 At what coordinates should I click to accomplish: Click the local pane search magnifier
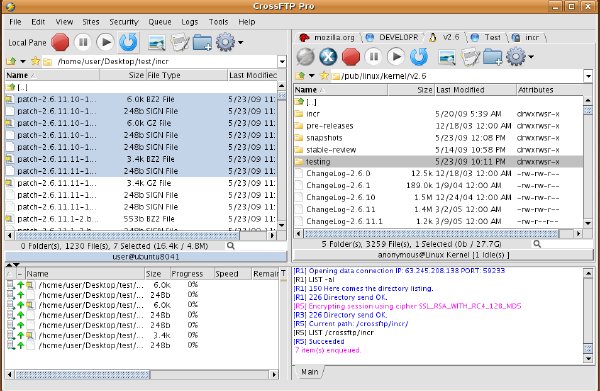coord(230,246)
